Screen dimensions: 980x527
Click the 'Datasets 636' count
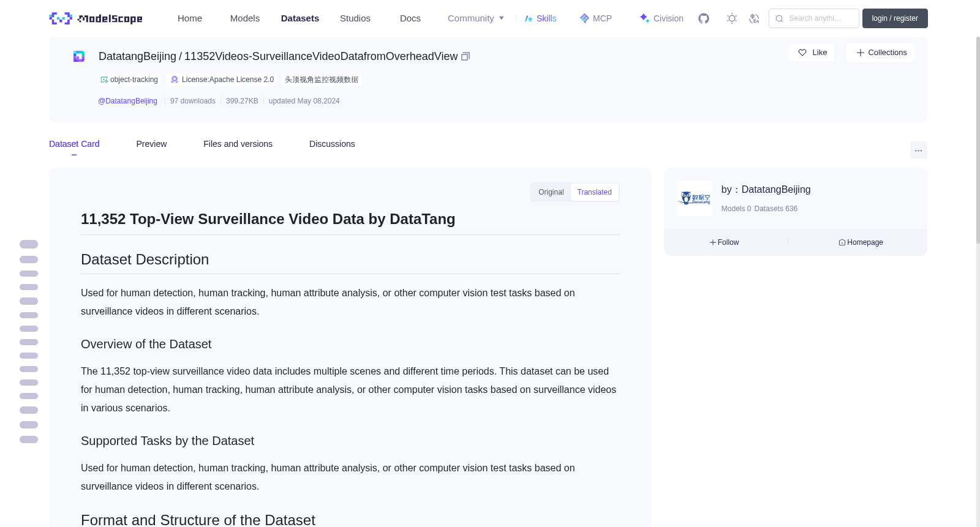(x=776, y=209)
